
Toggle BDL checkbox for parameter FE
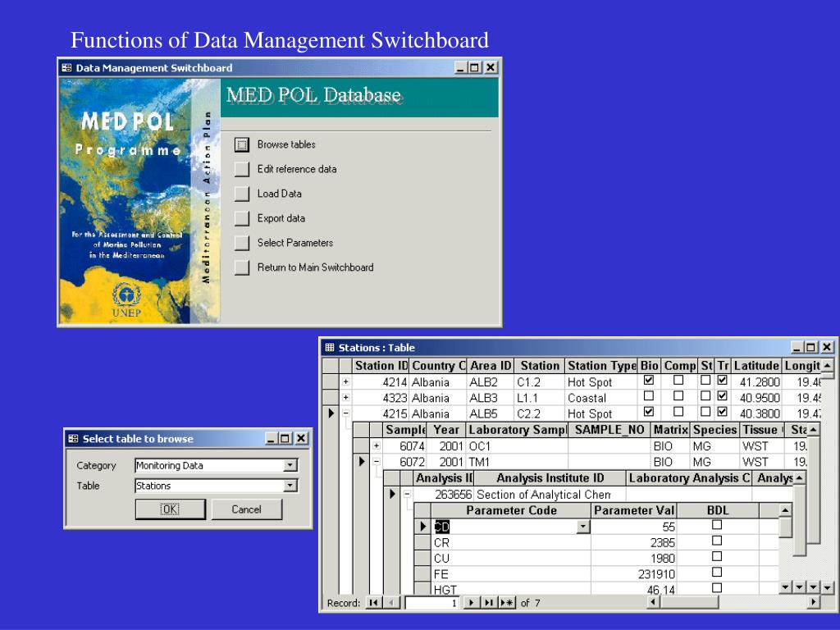coord(717,572)
